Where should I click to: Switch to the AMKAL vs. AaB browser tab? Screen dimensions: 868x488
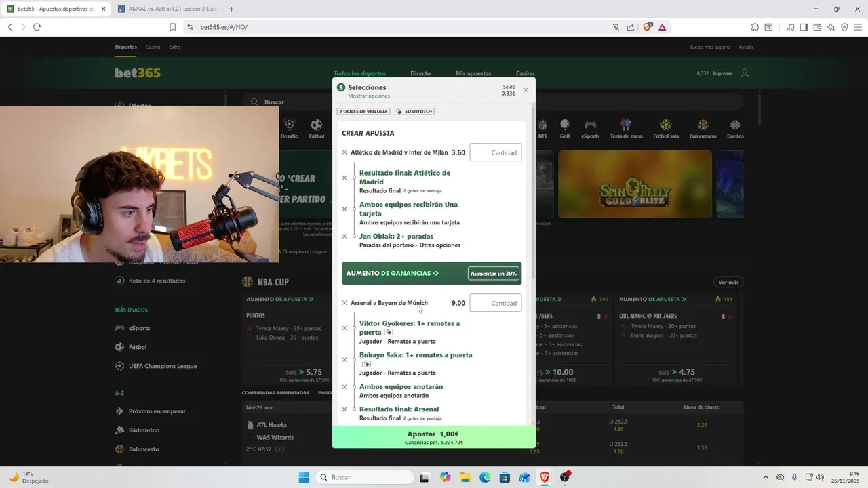coord(166,9)
